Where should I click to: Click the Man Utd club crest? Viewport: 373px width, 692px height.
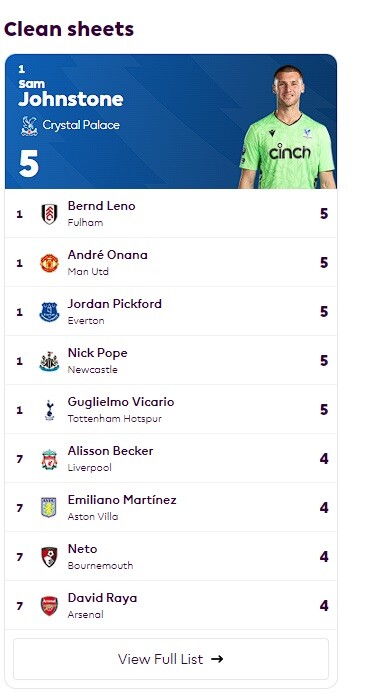49,263
